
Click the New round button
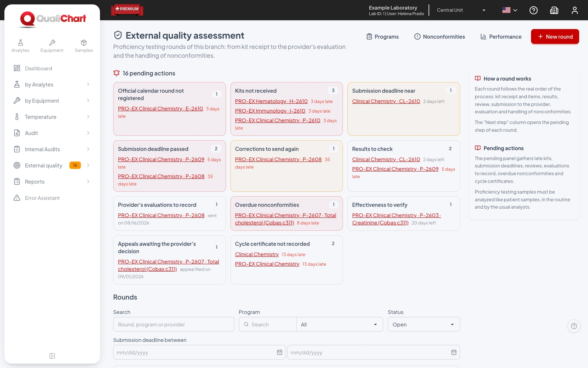click(555, 36)
